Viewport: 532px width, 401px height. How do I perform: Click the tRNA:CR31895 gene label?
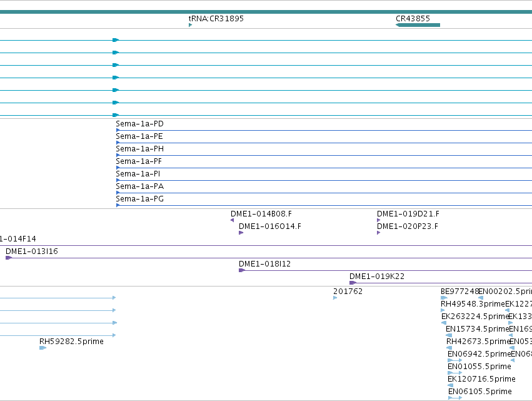(x=216, y=19)
